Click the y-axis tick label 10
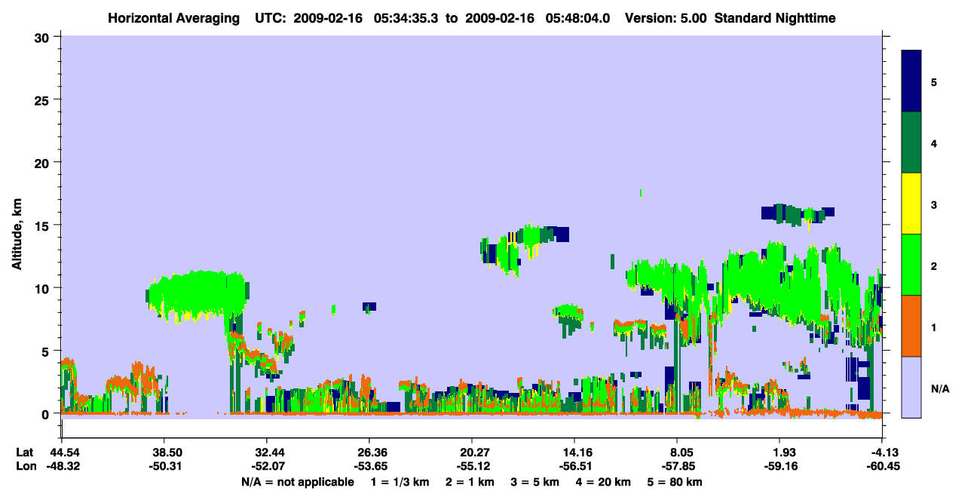The image size is (980, 503). (x=44, y=288)
